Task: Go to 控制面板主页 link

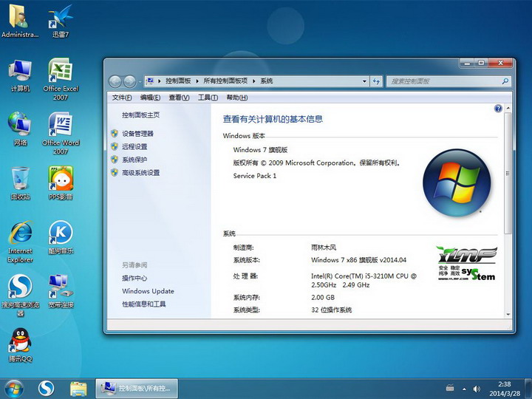Action: (x=141, y=115)
